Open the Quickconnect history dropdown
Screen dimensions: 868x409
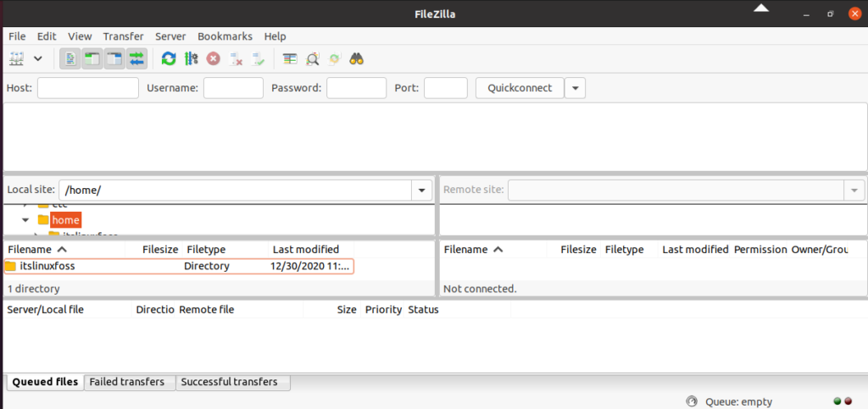pyautogui.click(x=576, y=88)
